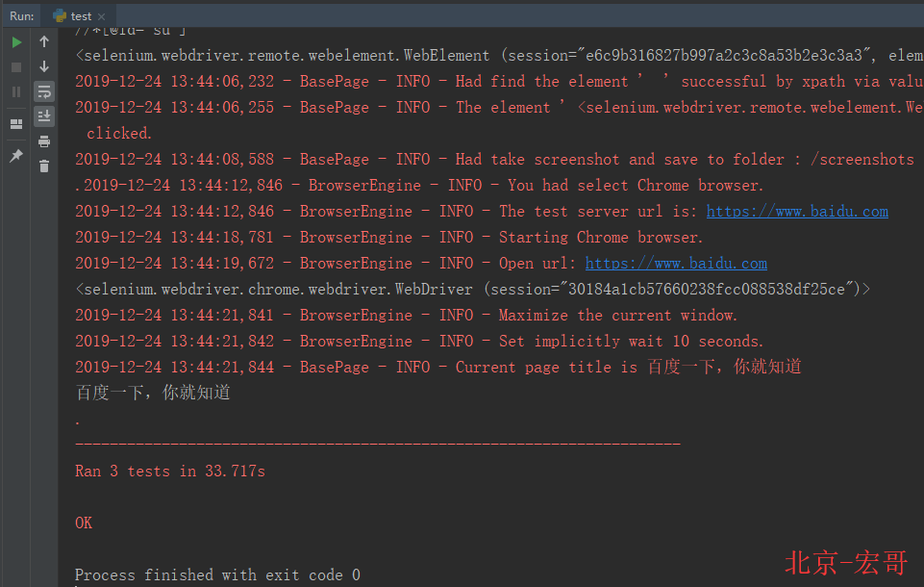Click the Down the Stack Trace arrow
Screen dimensions: 924x587
pyautogui.click(x=44, y=67)
